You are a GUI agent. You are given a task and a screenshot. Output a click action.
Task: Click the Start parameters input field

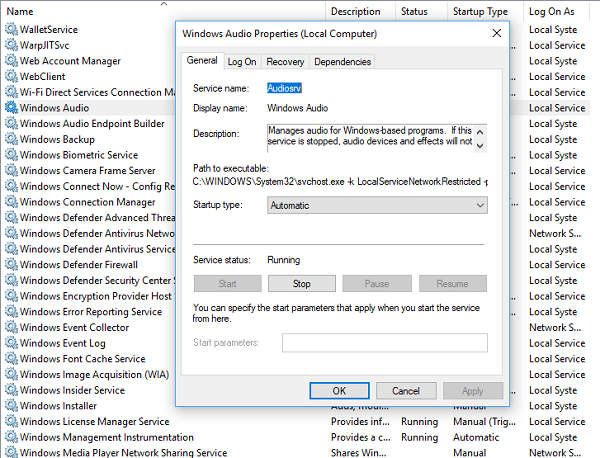pyautogui.click(x=385, y=342)
